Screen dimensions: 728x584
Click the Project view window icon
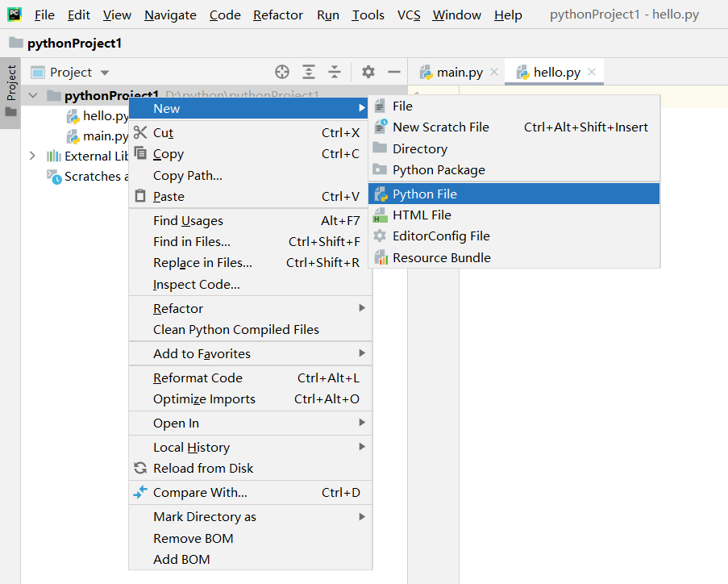[38, 73]
